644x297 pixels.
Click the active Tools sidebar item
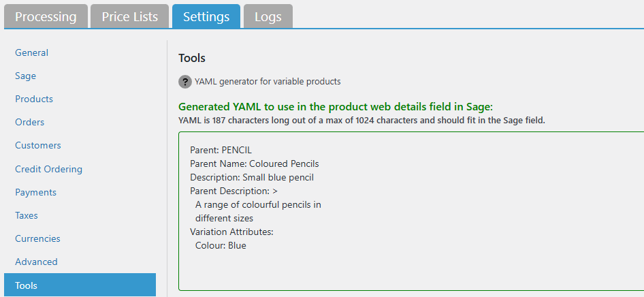[80, 285]
